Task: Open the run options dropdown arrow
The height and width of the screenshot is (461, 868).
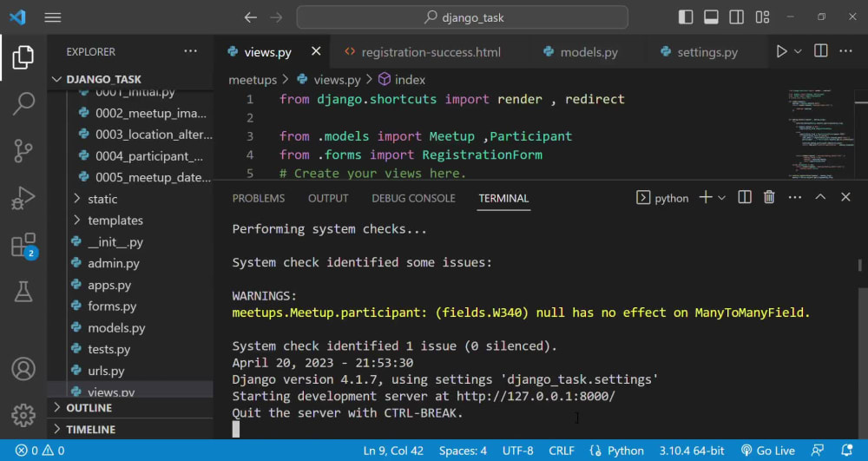Action: pos(798,51)
